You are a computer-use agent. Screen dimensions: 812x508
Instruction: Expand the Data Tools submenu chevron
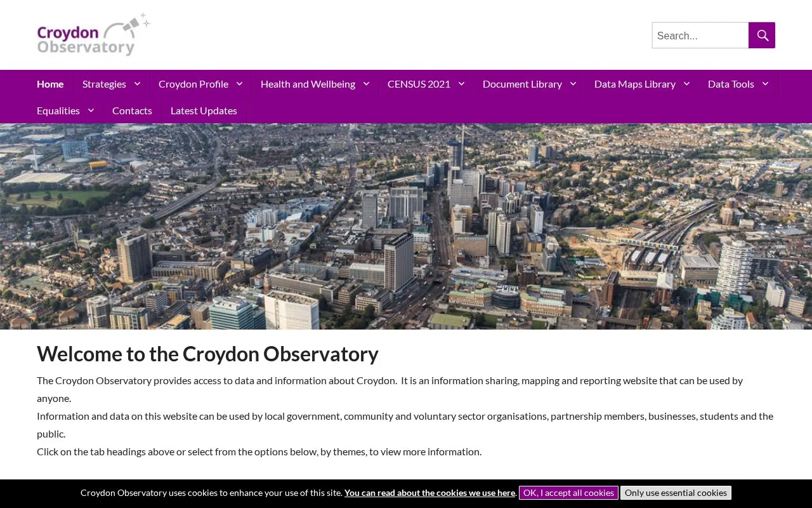(765, 84)
